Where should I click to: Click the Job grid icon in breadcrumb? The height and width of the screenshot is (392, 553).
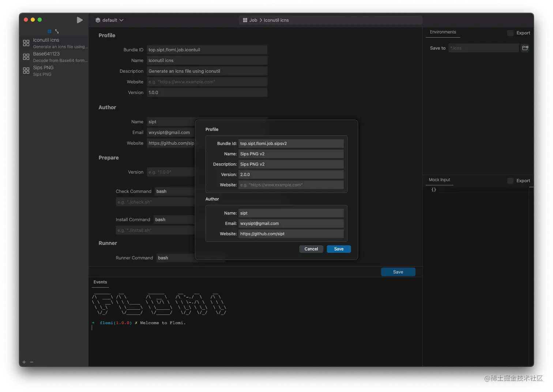click(x=245, y=20)
